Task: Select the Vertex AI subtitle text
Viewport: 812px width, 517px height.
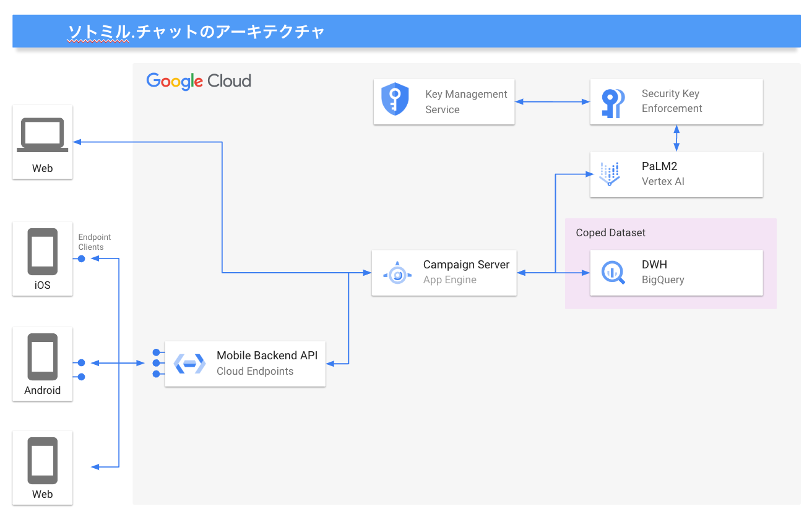Action: coord(663,182)
